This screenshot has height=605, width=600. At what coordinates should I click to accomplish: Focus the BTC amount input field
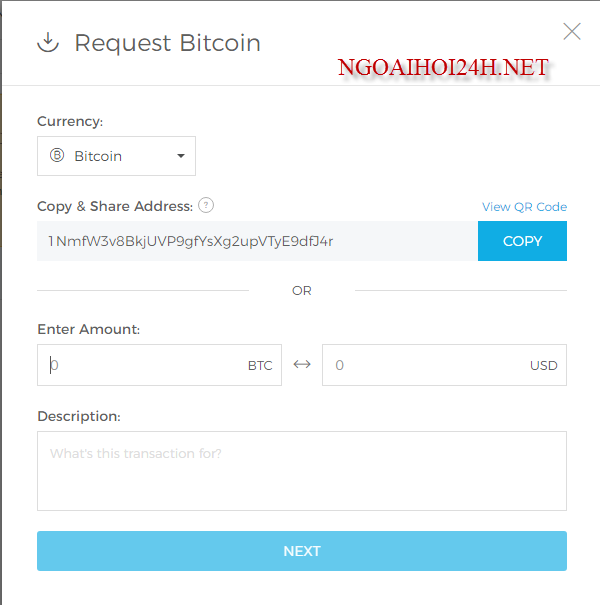140,365
